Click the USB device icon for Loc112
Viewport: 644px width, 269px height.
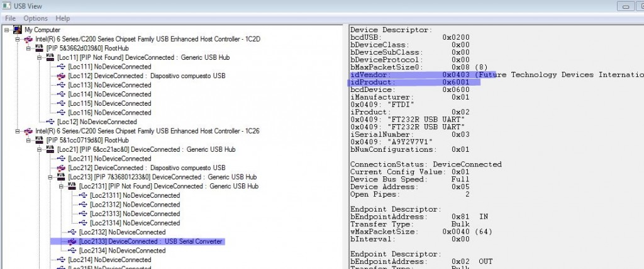point(61,76)
